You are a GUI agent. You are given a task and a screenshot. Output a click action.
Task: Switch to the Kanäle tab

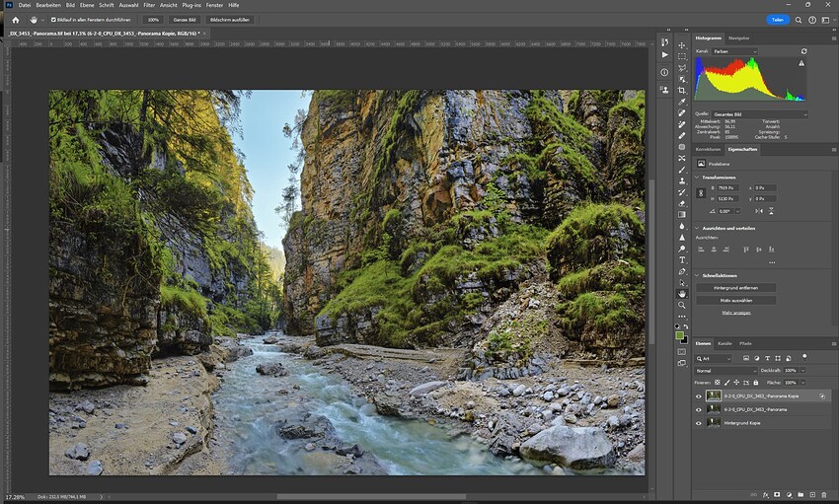[x=725, y=343]
